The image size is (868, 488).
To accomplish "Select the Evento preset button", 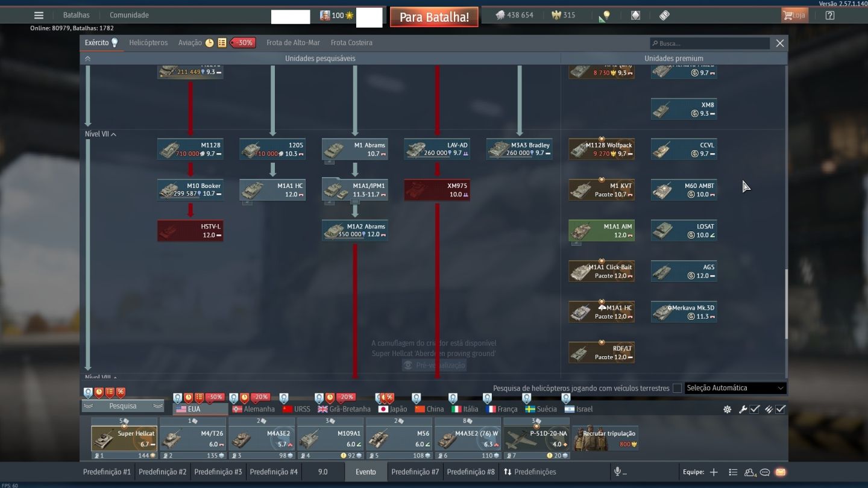I will 366,472.
